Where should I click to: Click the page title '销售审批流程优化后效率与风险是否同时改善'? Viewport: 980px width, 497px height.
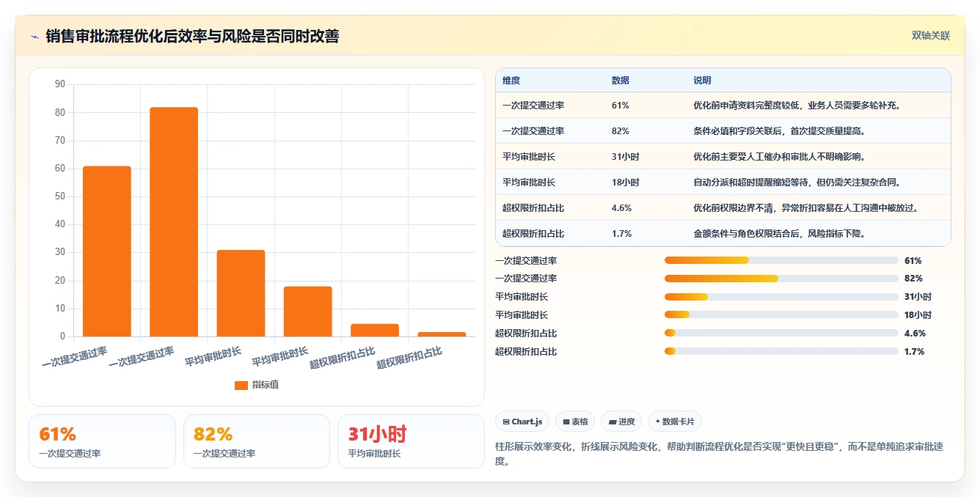click(192, 36)
